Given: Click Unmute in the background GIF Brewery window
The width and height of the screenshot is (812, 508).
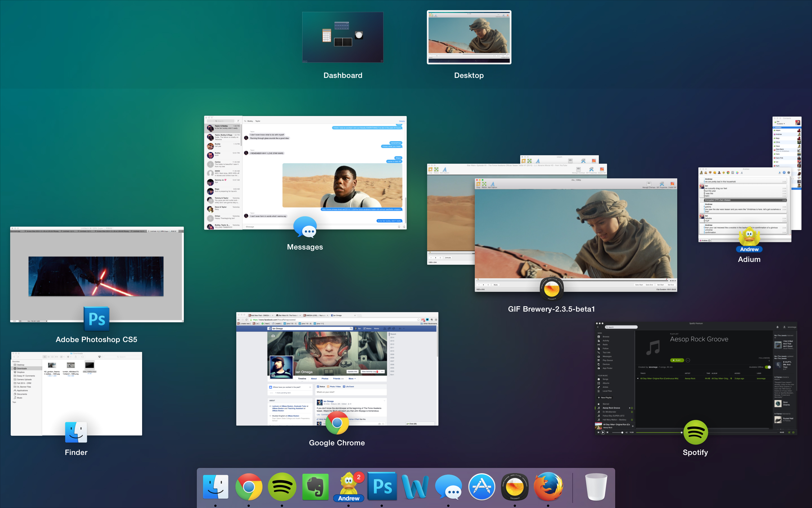Looking at the screenshot, I should pos(448,258).
